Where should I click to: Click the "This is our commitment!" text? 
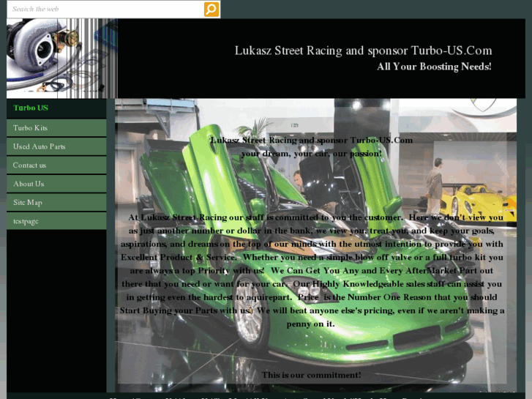[x=311, y=375]
